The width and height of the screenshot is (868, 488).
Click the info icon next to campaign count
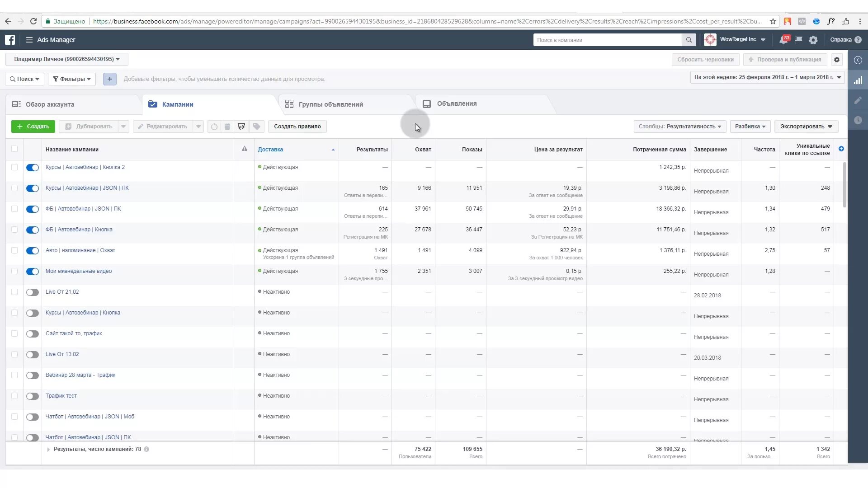click(146, 449)
